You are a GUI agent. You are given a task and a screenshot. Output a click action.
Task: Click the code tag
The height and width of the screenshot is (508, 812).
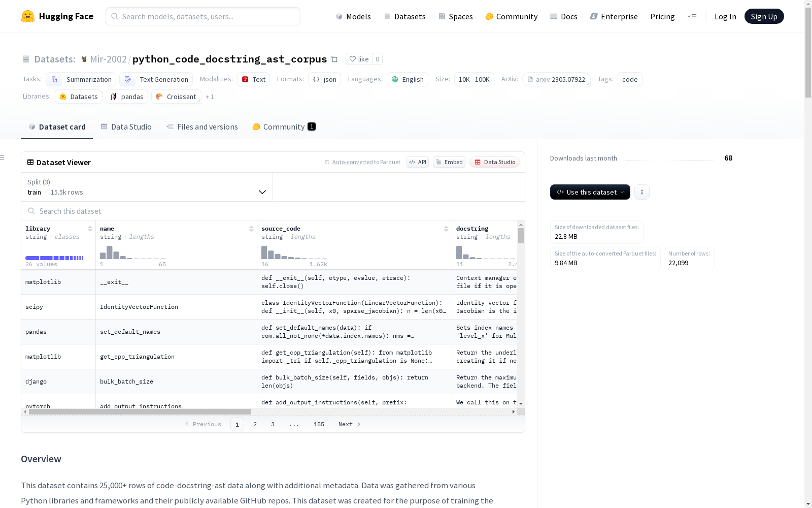(630, 79)
